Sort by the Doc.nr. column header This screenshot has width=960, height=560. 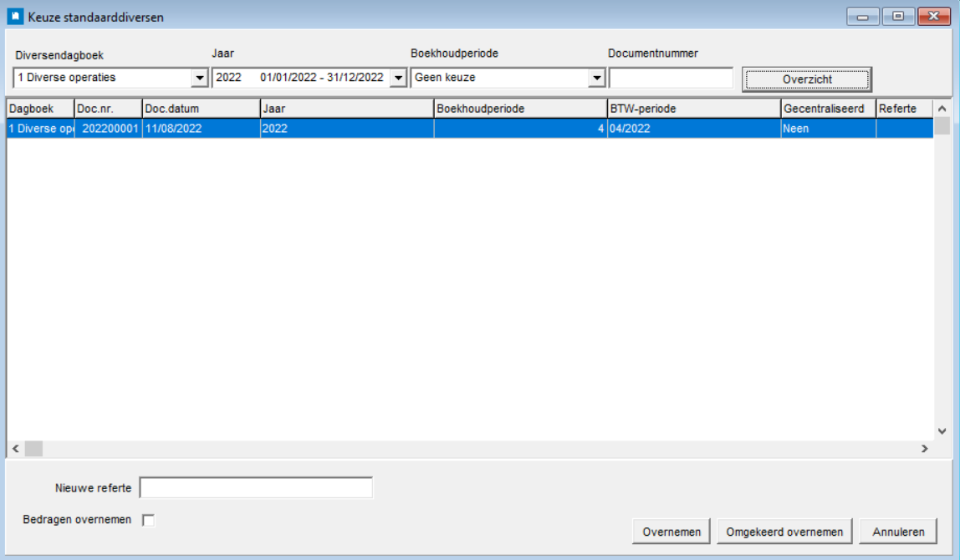[109, 109]
